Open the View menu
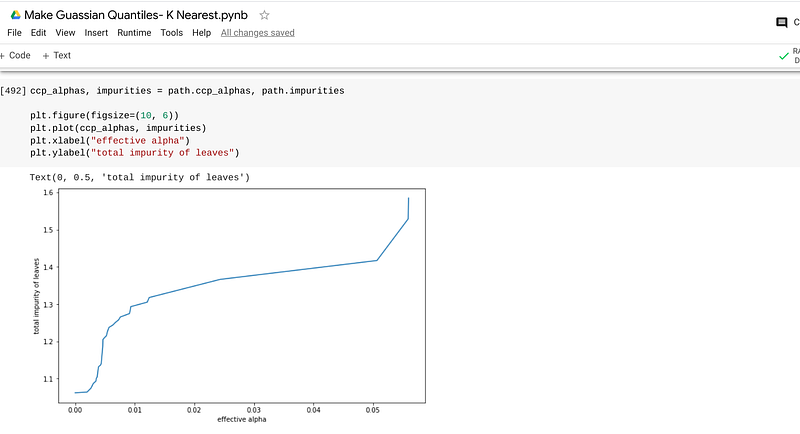 pyautogui.click(x=65, y=33)
